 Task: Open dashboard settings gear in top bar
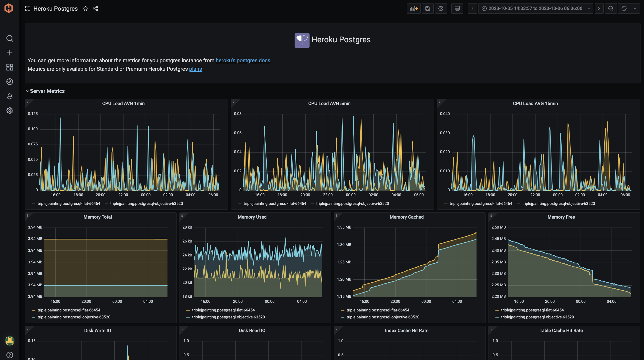[x=441, y=8]
